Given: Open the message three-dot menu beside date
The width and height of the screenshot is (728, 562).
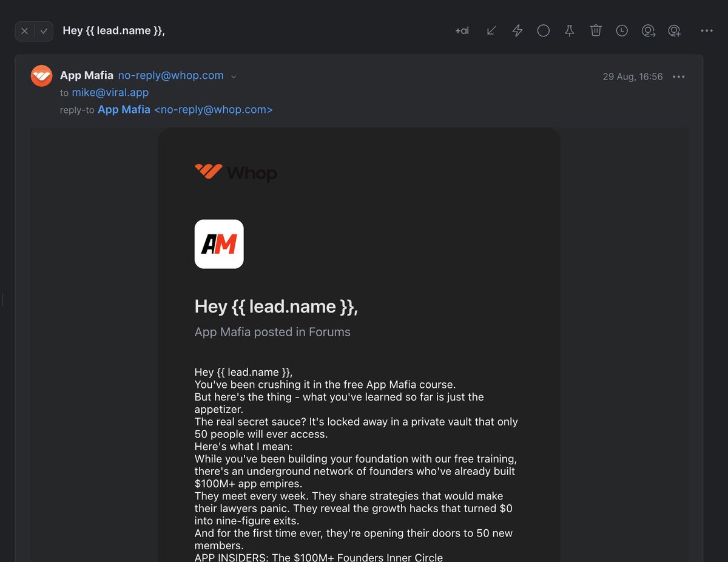Looking at the screenshot, I should (679, 76).
